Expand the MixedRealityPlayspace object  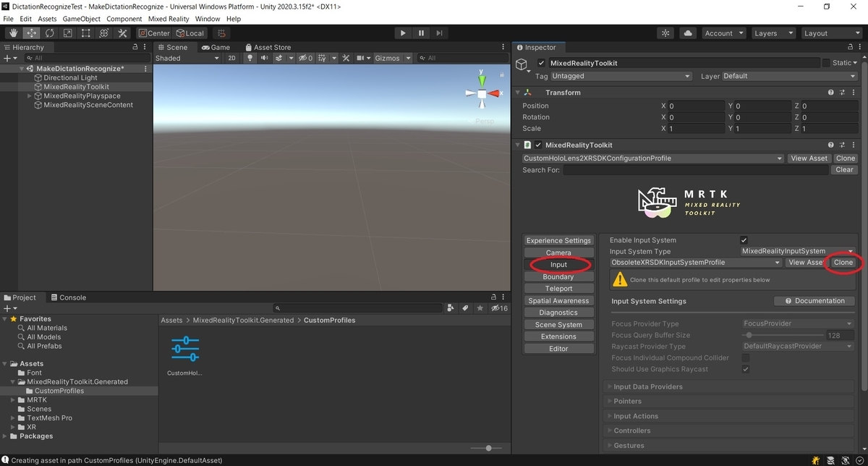point(30,96)
